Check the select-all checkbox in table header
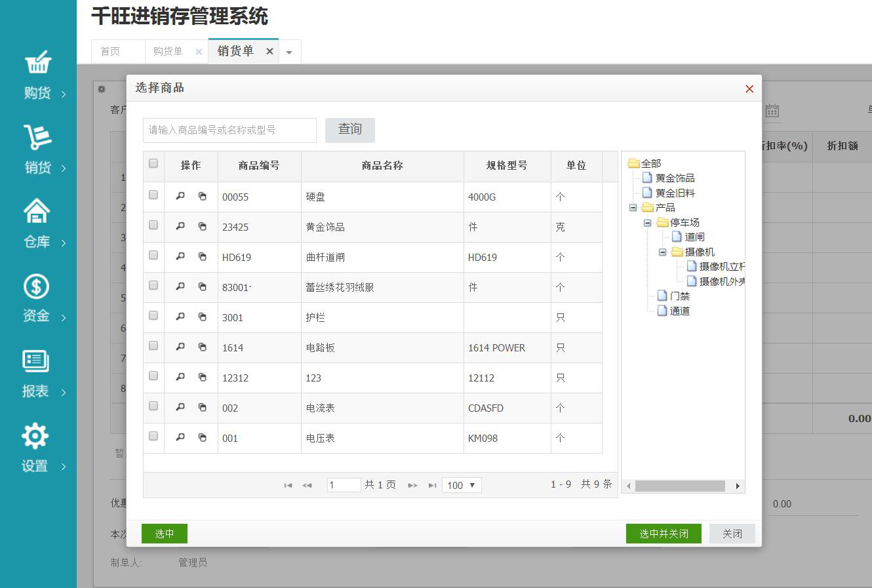Image resolution: width=872 pixels, height=588 pixels. 153,163
